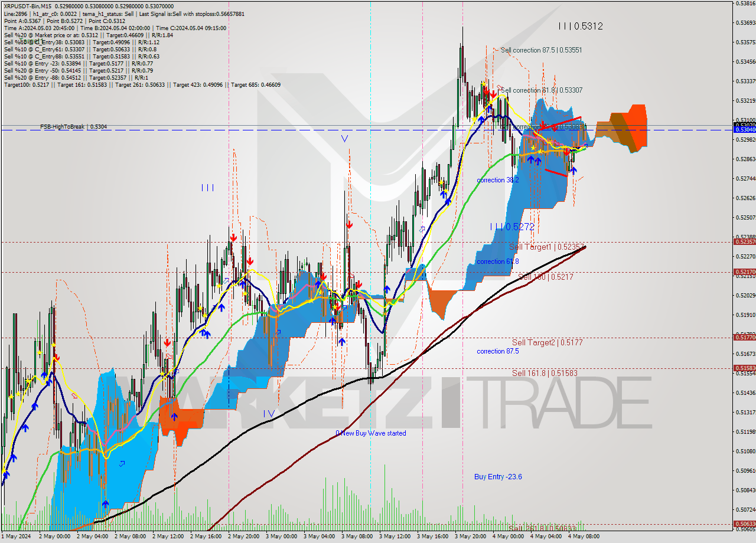756x543 pixels.
Task: Click the '2 May 08:00' time axis label
Action: click(x=130, y=537)
